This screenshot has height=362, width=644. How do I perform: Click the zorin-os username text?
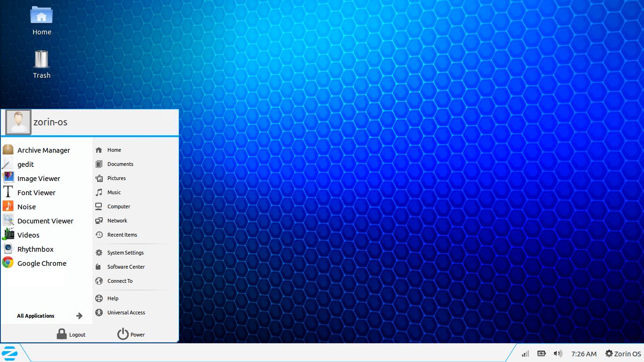pos(50,122)
